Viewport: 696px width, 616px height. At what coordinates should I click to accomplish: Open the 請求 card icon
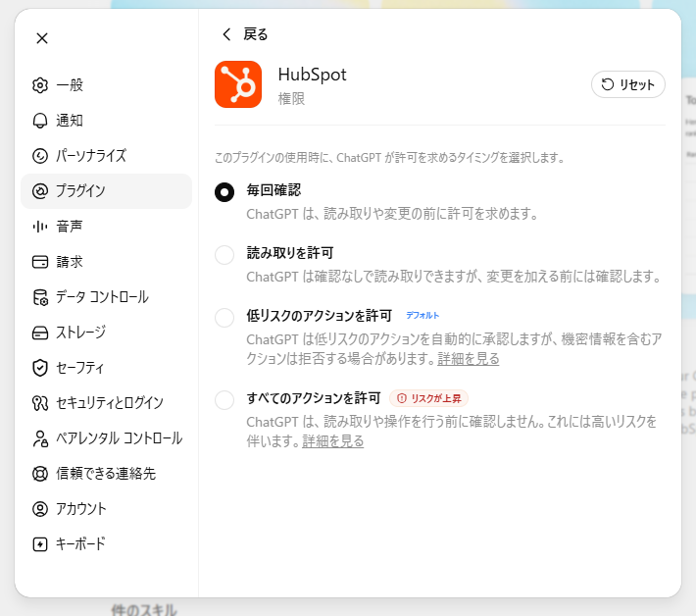tap(40, 262)
